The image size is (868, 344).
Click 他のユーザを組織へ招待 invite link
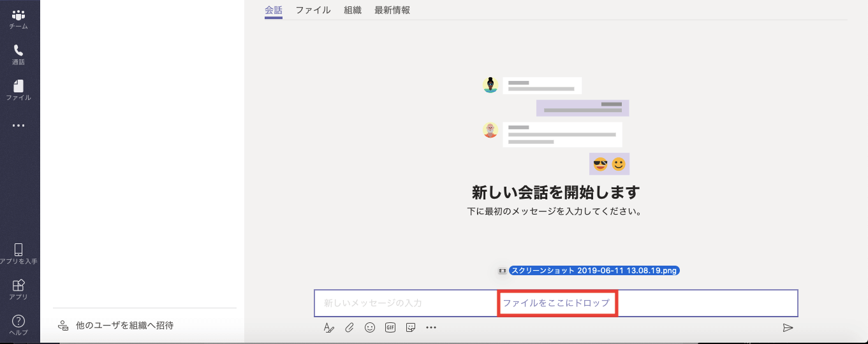(x=124, y=326)
